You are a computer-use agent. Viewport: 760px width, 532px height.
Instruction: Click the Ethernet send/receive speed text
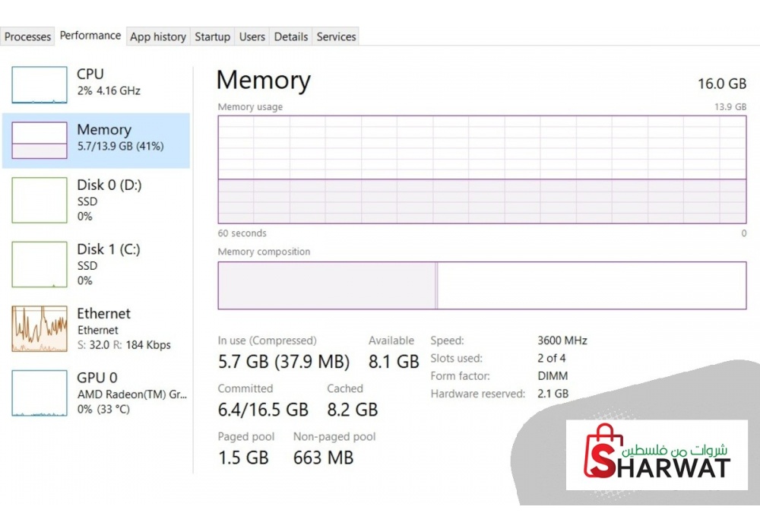point(124,345)
